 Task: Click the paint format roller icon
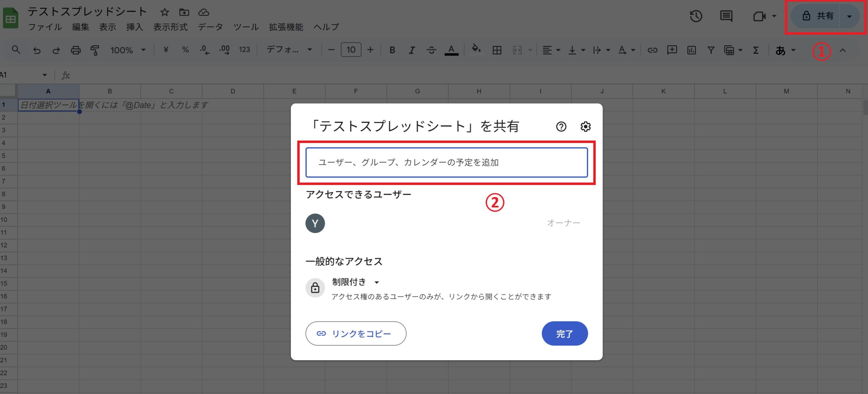point(95,50)
